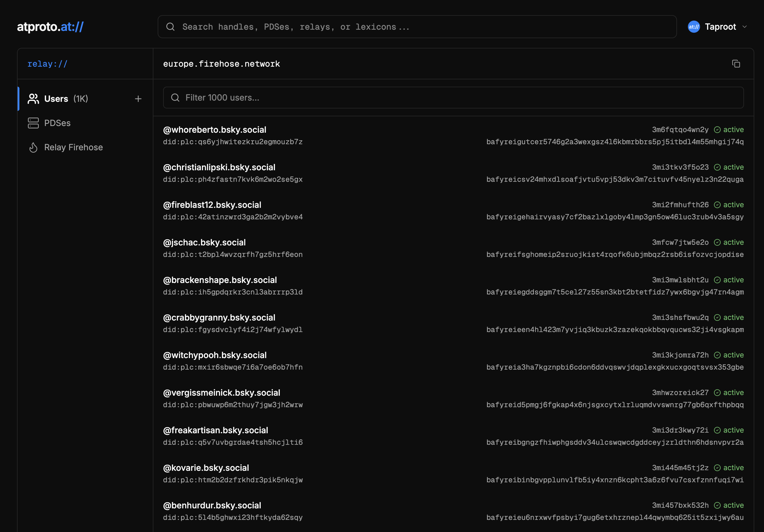Open @christianlipski.bsky.social user entry
This screenshot has height=532, width=764.
(219, 167)
